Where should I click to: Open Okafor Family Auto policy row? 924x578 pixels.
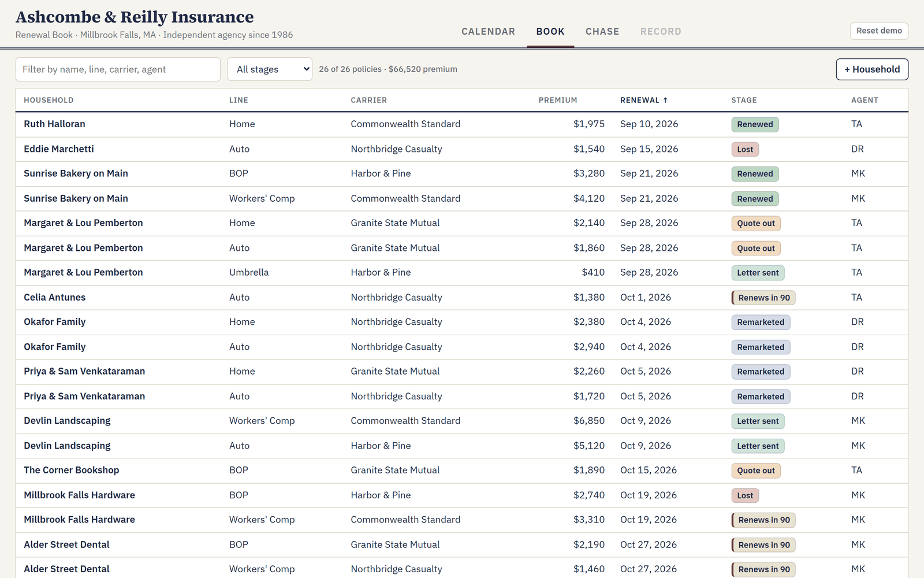tap(462, 347)
